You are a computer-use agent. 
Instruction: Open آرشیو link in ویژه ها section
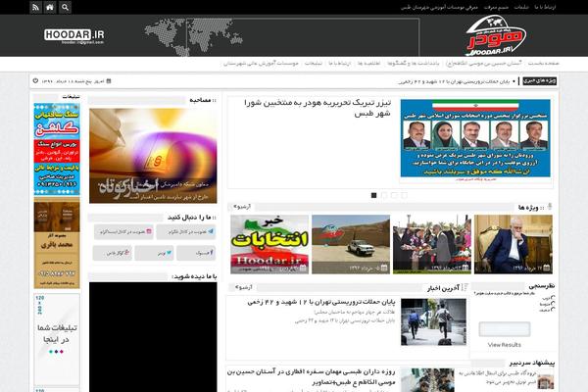[x=242, y=207]
